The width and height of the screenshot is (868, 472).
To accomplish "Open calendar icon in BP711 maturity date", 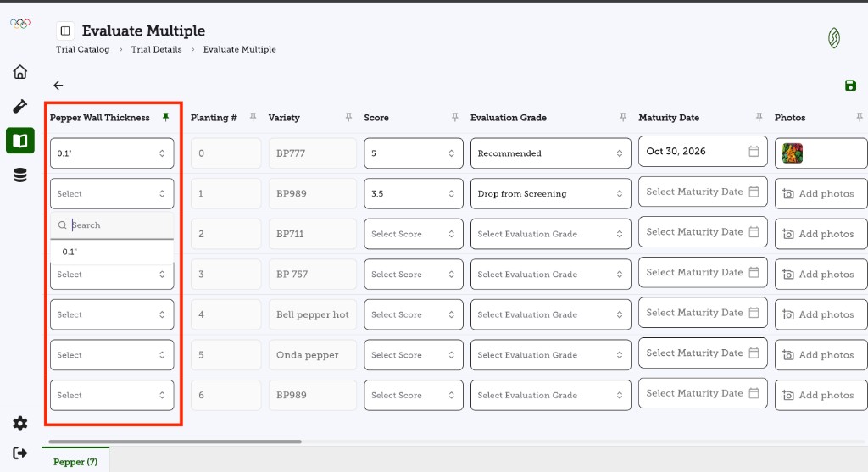I will [754, 232].
